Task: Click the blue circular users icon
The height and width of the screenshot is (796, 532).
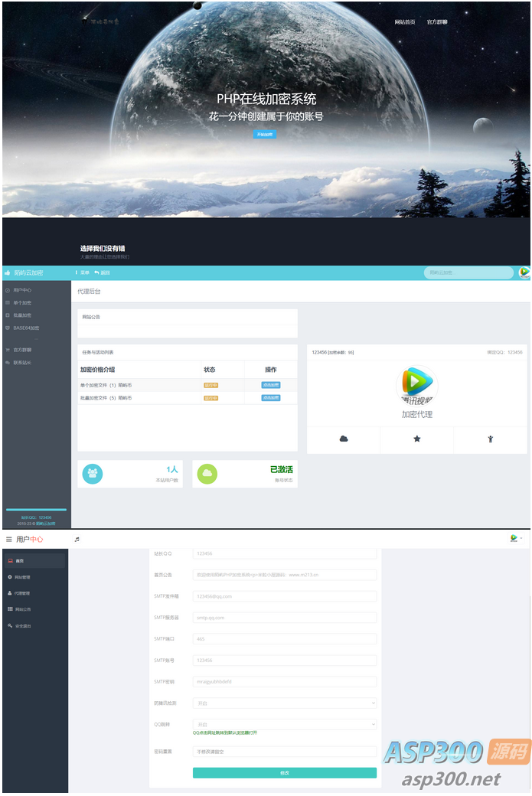Action: tap(92, 474)
